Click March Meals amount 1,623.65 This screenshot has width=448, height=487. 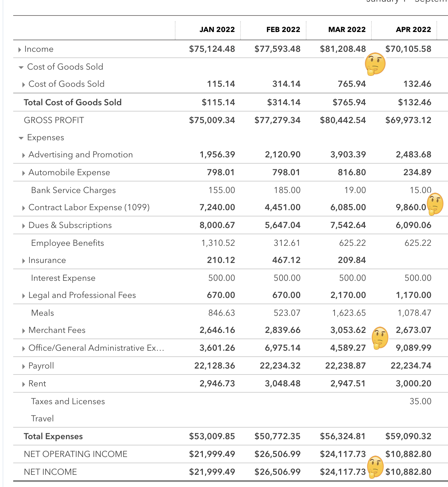(x=349, y=313)
